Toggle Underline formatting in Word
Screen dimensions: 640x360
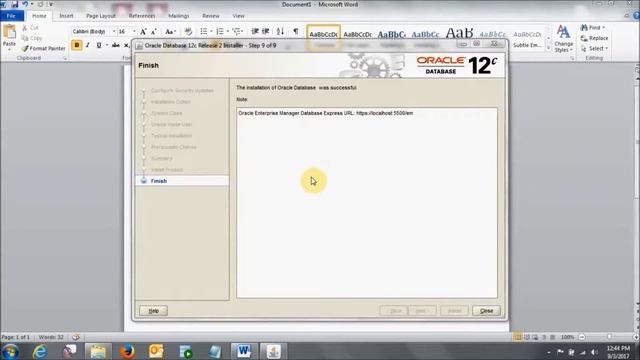(98, 45)
